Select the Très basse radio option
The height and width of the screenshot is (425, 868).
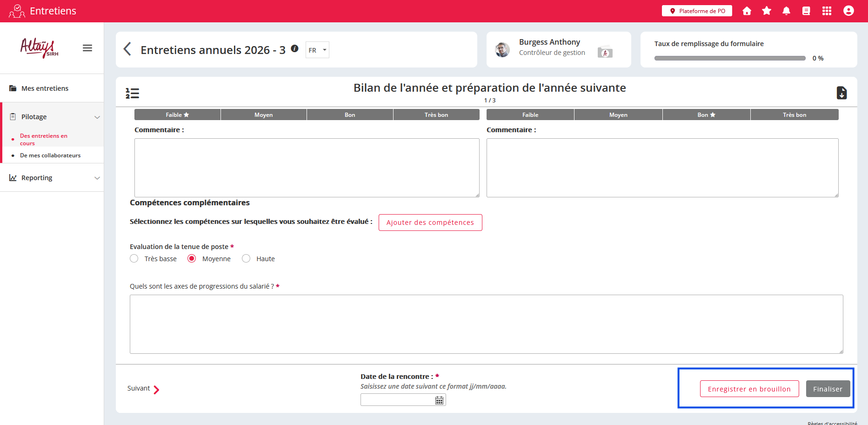[x=134, y=259]
